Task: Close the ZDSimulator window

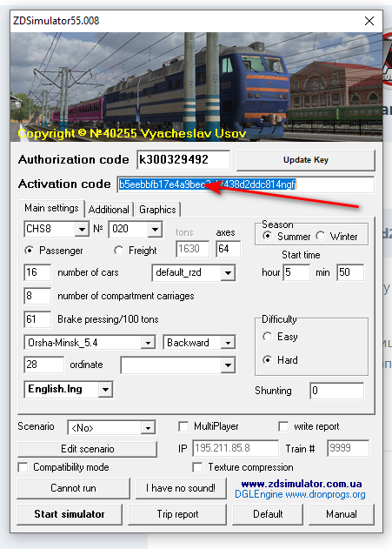Action: 369,21
